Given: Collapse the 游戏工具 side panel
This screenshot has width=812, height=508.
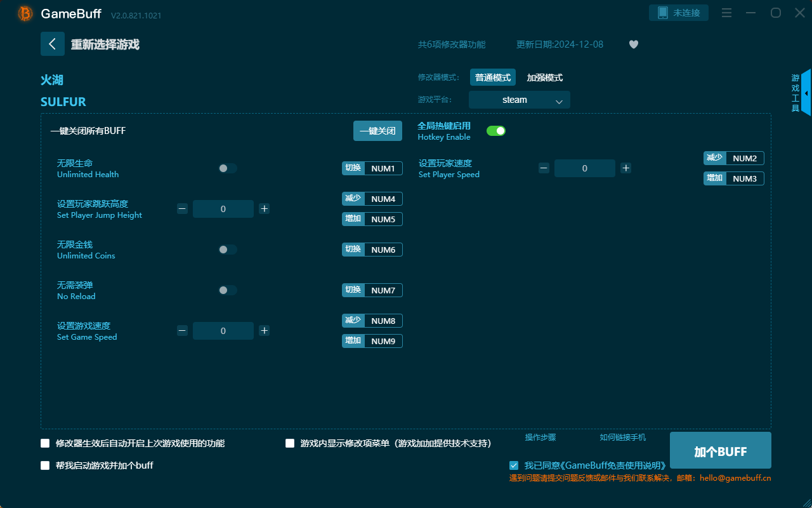Looking at the screenshot, I should (806, 92).
